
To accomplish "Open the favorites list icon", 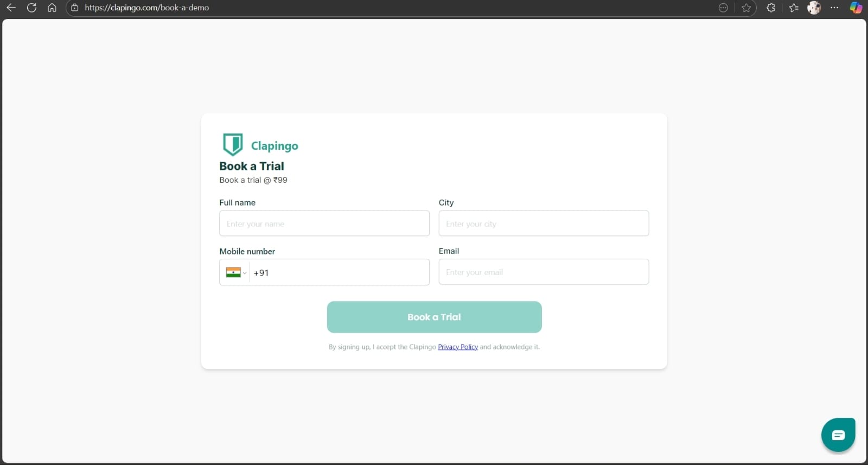I will pos(794,8).
